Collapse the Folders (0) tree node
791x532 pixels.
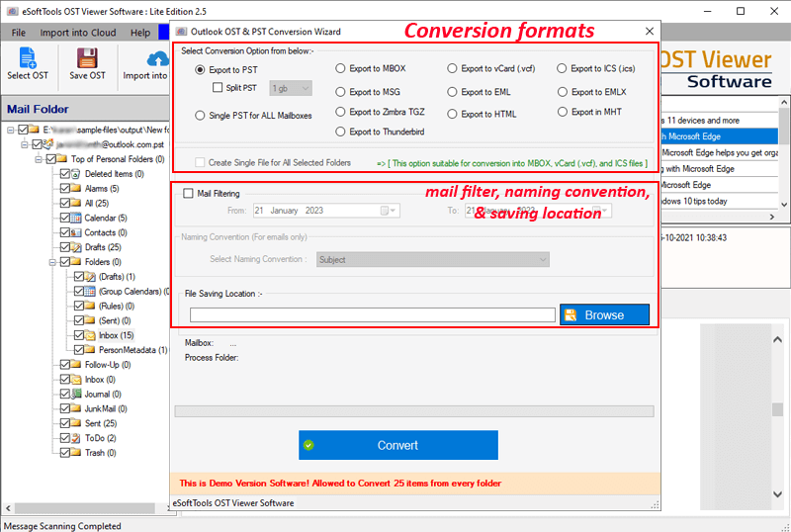52,262
